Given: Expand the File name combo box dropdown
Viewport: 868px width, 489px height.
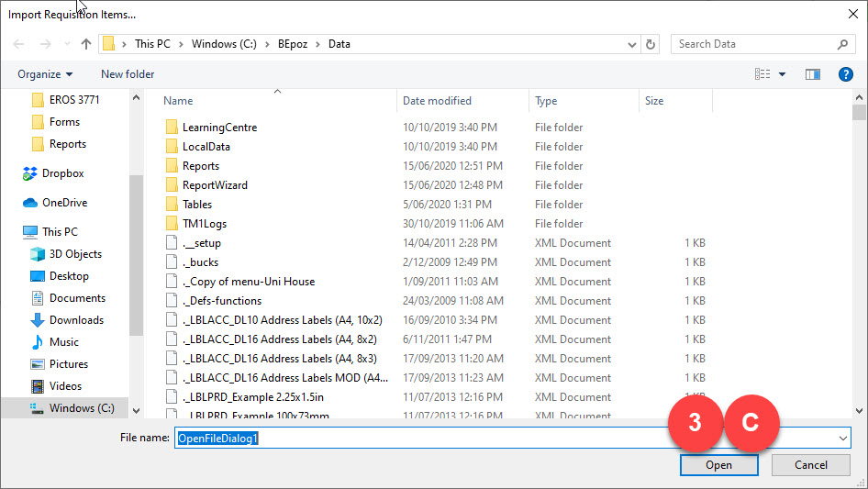Looking at the screenshot, I should [x=842, y=439].
